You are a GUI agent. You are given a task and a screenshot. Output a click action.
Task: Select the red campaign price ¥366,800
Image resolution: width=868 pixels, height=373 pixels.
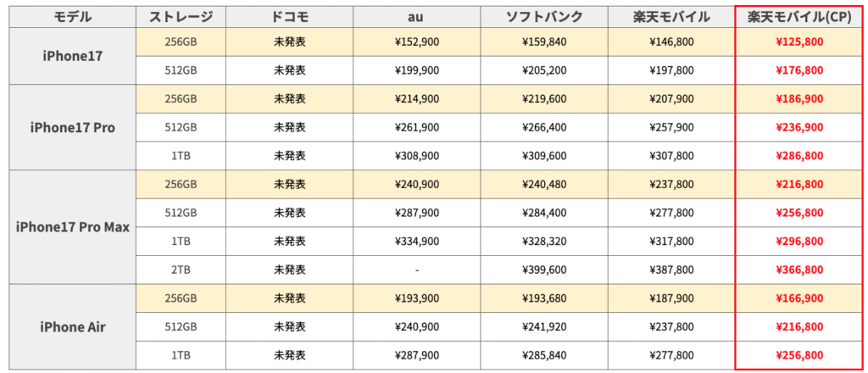point(798,270)
